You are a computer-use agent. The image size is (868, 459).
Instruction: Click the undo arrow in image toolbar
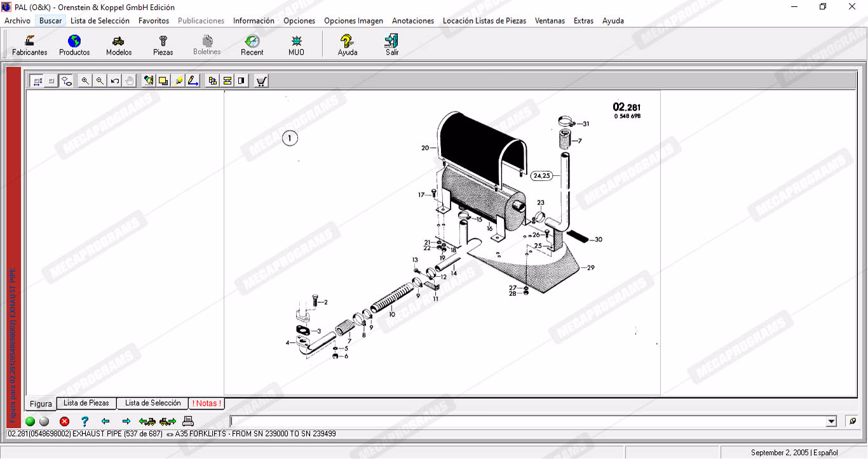(115, 81)
